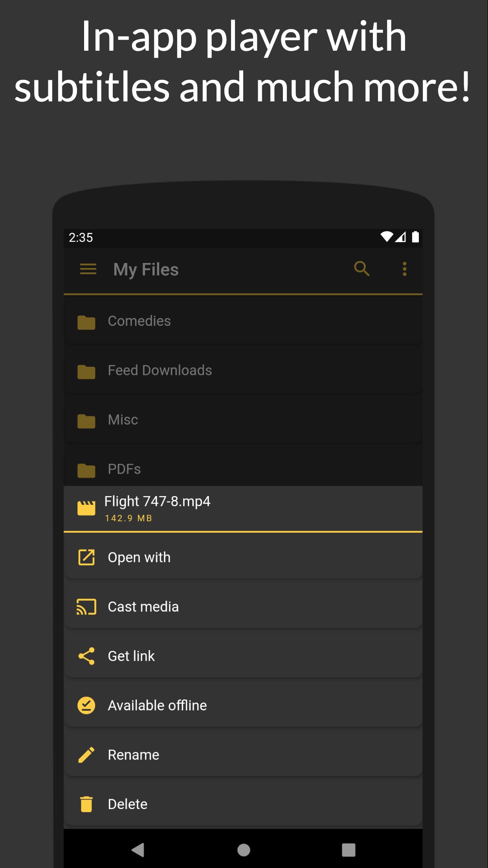Image resolution: width=488 pixels, height=868 pixels.
Task: Click the Get link share icon
Action: (86, 656)
